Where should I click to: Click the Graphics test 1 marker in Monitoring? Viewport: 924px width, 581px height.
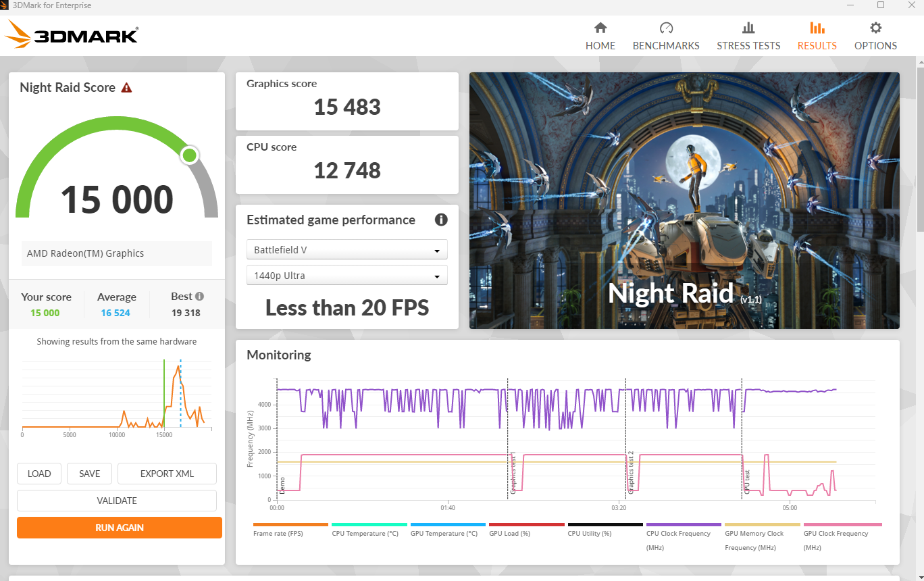pyautogui.click(x=513, y=473)
